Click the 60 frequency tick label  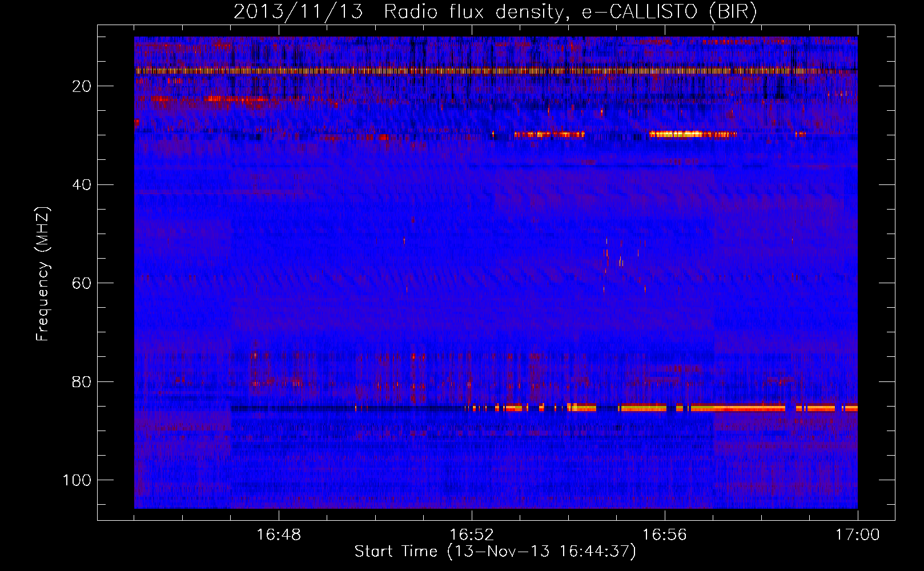(82, 283)
